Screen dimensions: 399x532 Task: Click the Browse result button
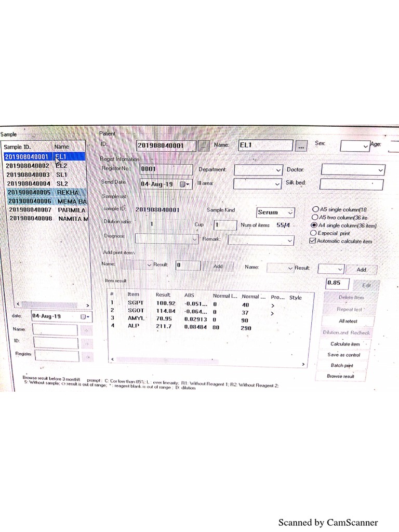tap(340, 376)
